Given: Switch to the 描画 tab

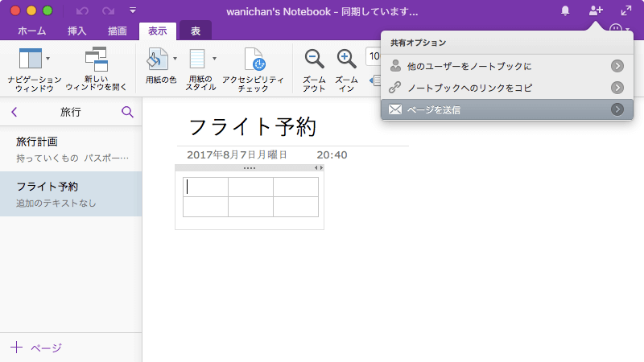Looking at the screenshot, I should tap(117, 31).
